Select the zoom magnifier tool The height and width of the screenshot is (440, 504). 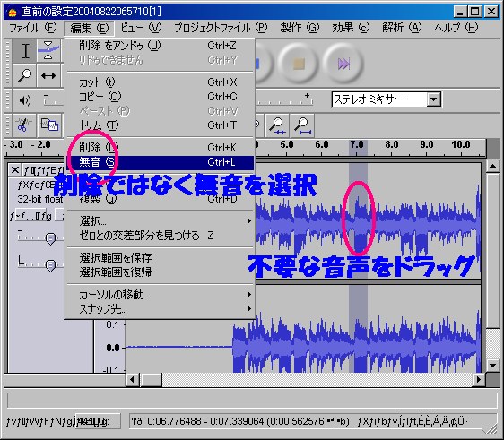click(24, 75)
